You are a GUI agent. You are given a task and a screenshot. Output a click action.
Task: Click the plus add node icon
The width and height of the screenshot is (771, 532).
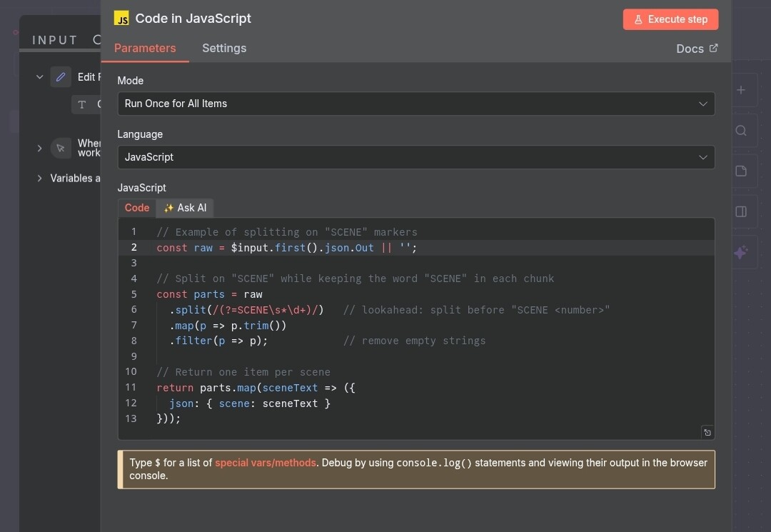click(741, 90)
